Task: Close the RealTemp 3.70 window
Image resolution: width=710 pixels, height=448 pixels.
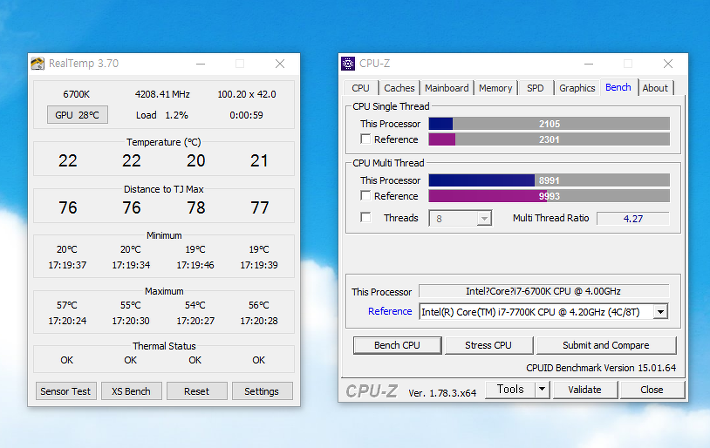Action: (280, 64)
